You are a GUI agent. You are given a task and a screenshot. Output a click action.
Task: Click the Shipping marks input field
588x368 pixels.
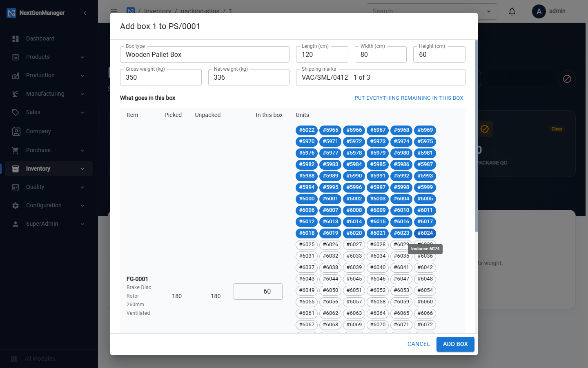[x=381, y=77]
